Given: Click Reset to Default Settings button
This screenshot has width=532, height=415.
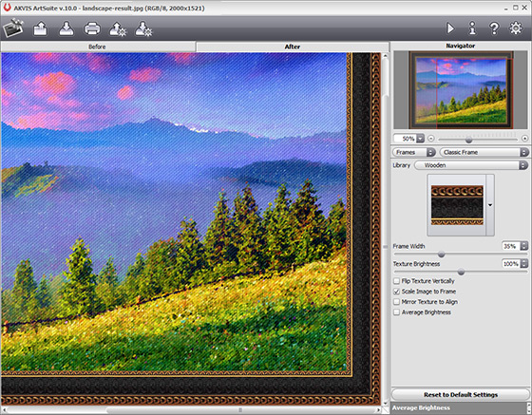Looking at the screenshot, I should (461, 395).
